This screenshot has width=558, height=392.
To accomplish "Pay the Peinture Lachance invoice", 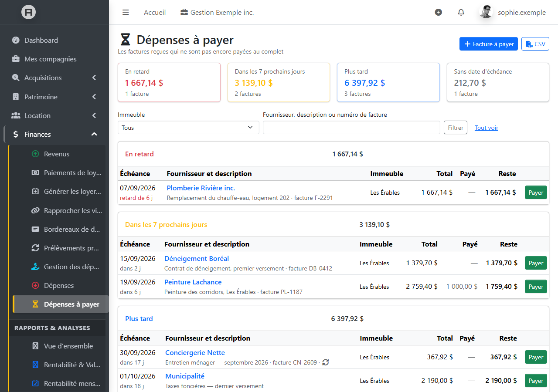I will [536, 287].
